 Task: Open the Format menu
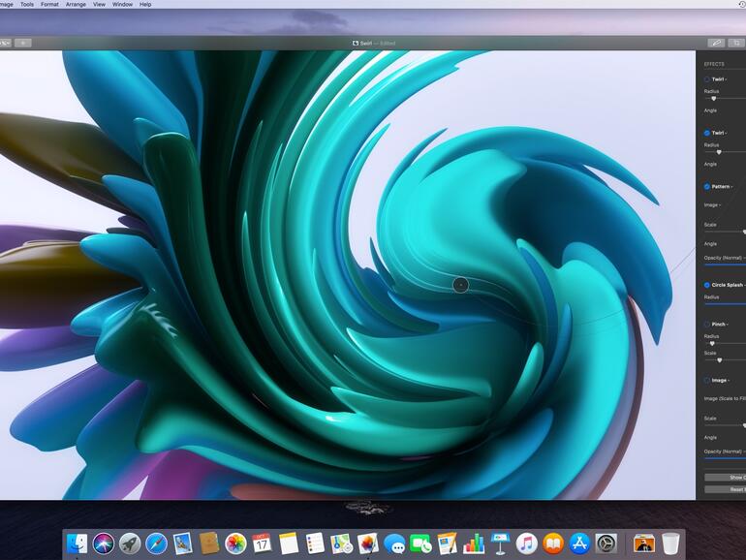(49, 4)
